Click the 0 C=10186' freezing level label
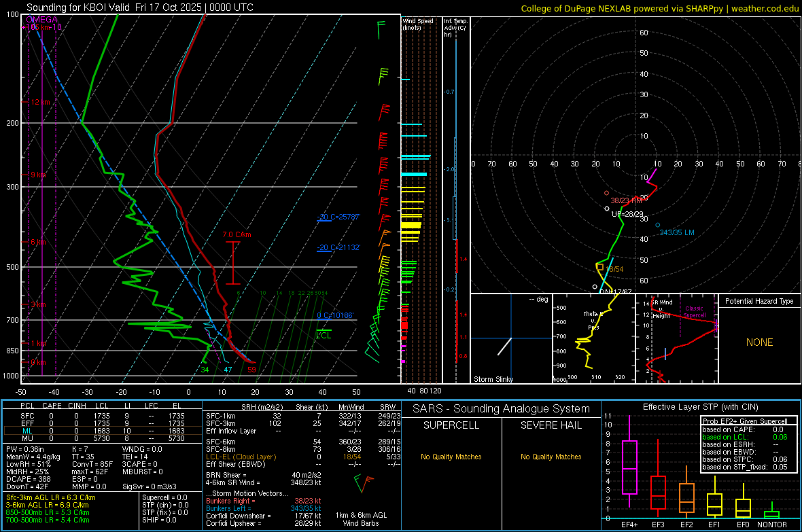The height and width of the screenshot is (532, 802). click(335, 316)
